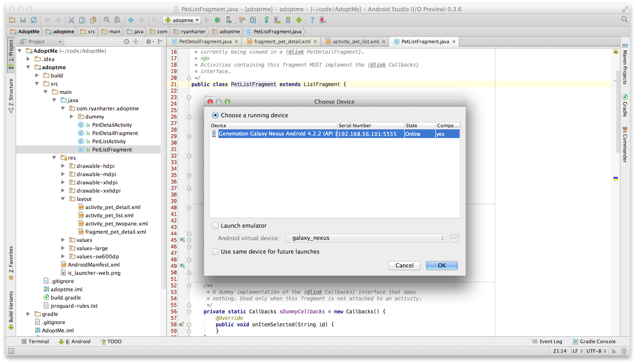Click the Save All disk icon

[x=23, y=20]
